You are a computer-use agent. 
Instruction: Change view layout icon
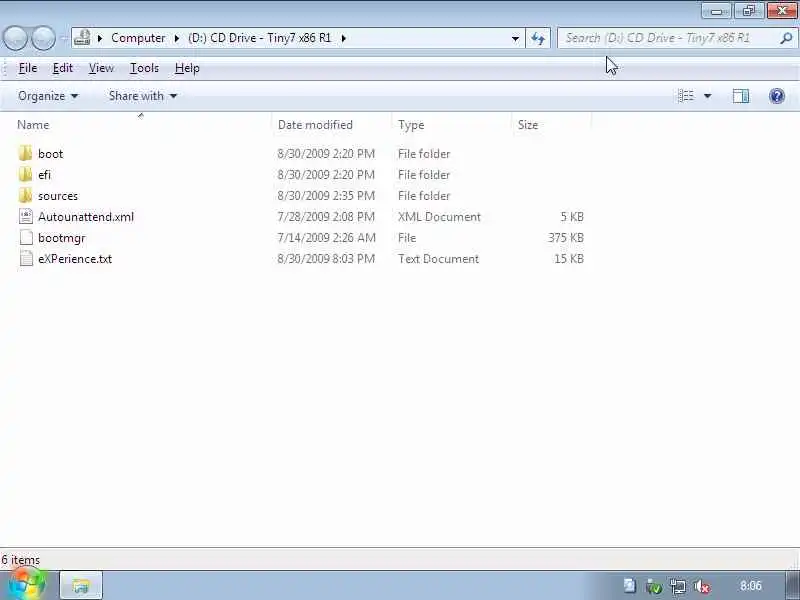[x=686, y=96]
